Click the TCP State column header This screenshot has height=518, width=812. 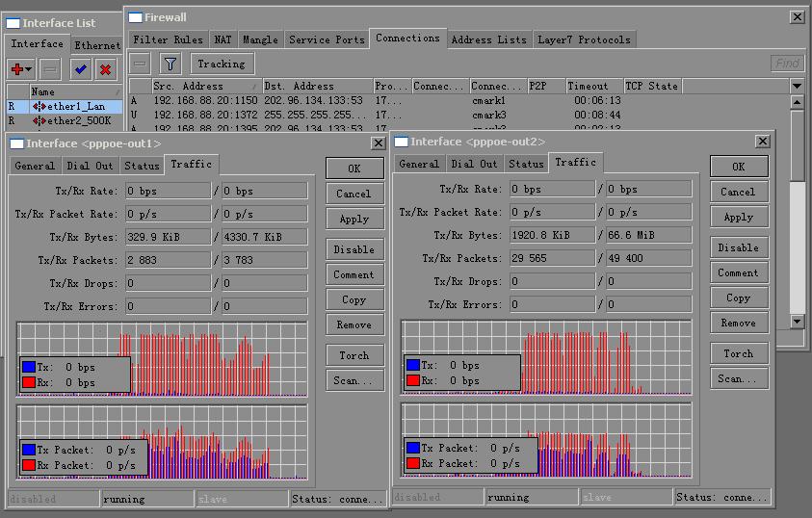pos(652,86)
